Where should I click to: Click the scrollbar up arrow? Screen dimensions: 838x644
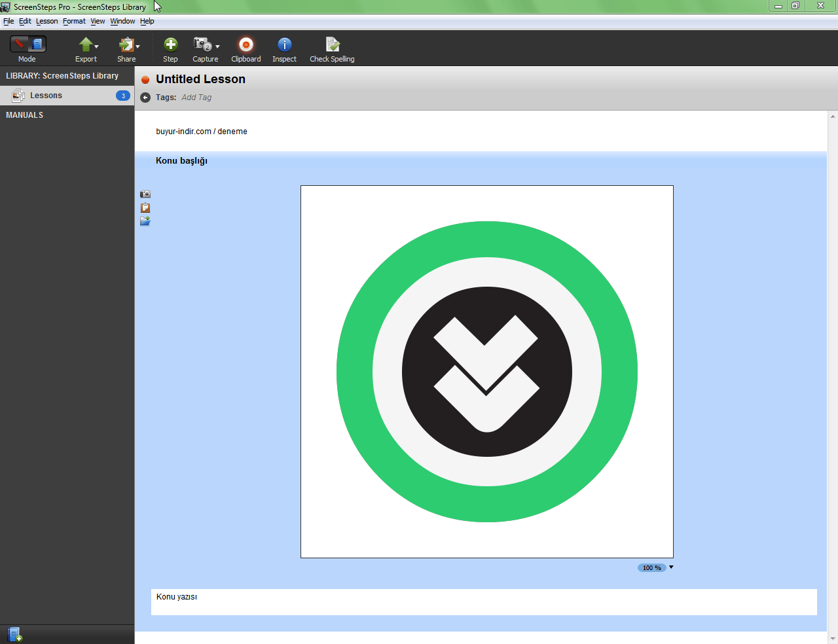(833, 116)
